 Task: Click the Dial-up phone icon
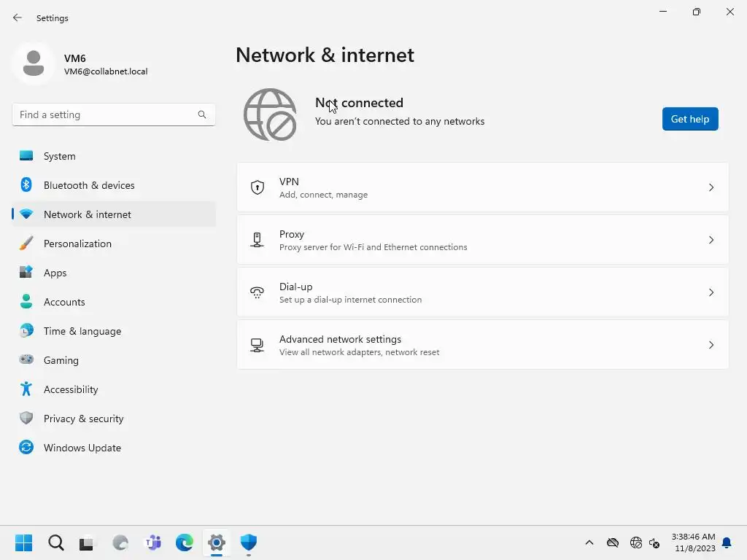[x=258, y=292]
